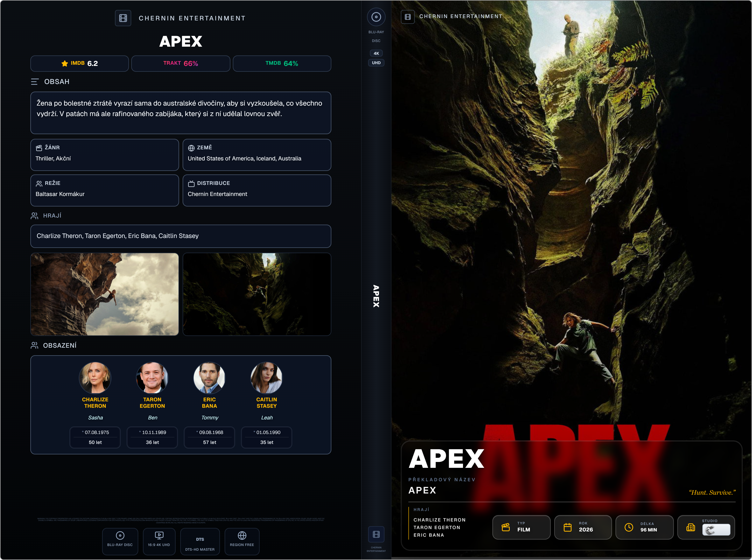Click the UHD tag on the spine
This screenshot has height=560, width=752.
376,63
